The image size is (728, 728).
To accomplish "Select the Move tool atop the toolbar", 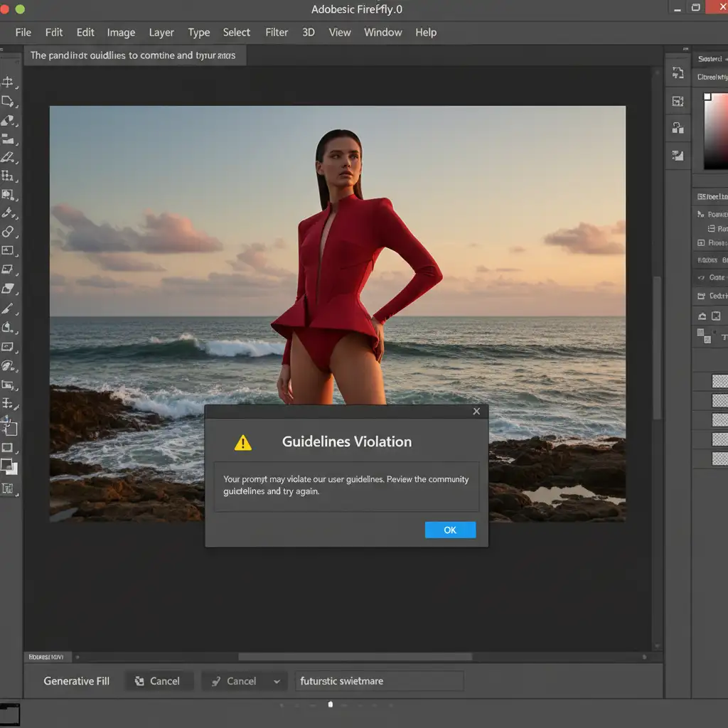I will point(9,82).
